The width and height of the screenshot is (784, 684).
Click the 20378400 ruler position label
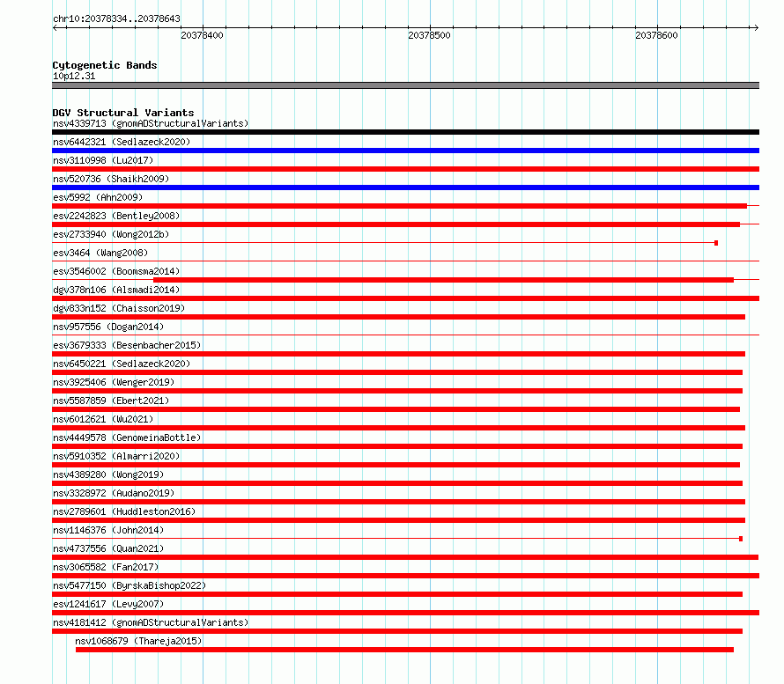(x=202, y=35)
